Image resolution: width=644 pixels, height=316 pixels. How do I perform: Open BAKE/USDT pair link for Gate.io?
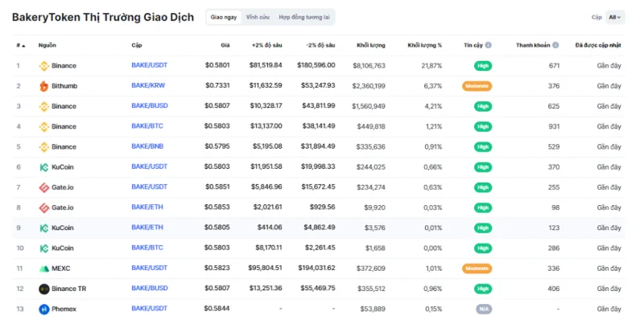point(150,187)
